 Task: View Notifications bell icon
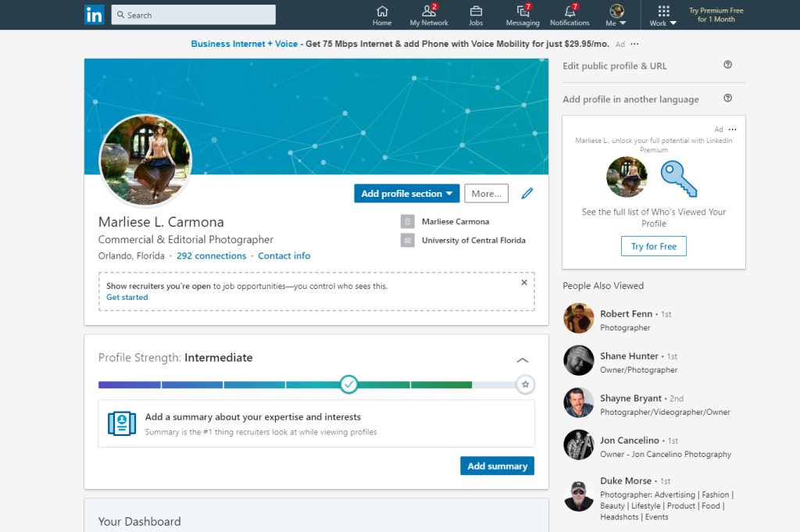570,12
